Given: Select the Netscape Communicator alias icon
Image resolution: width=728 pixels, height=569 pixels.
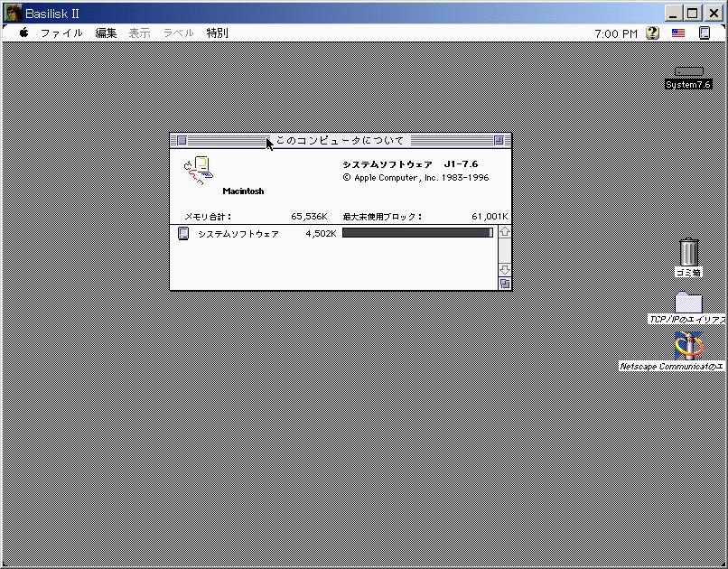Looking at the screenshot, I should [x=689, y=346].
